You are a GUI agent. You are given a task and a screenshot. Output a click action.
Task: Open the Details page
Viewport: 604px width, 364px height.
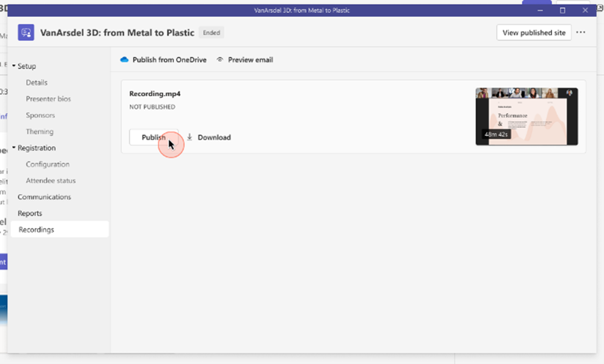click(37, 82)
